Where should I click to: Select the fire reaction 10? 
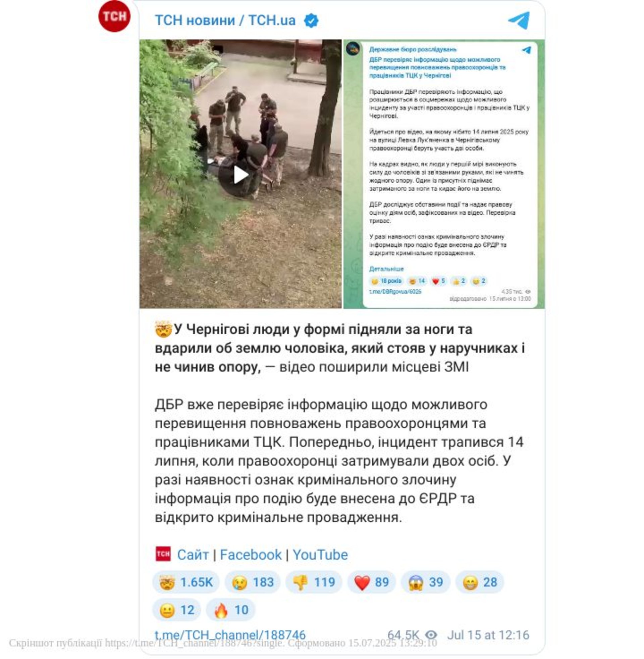[x=231, y=610]
